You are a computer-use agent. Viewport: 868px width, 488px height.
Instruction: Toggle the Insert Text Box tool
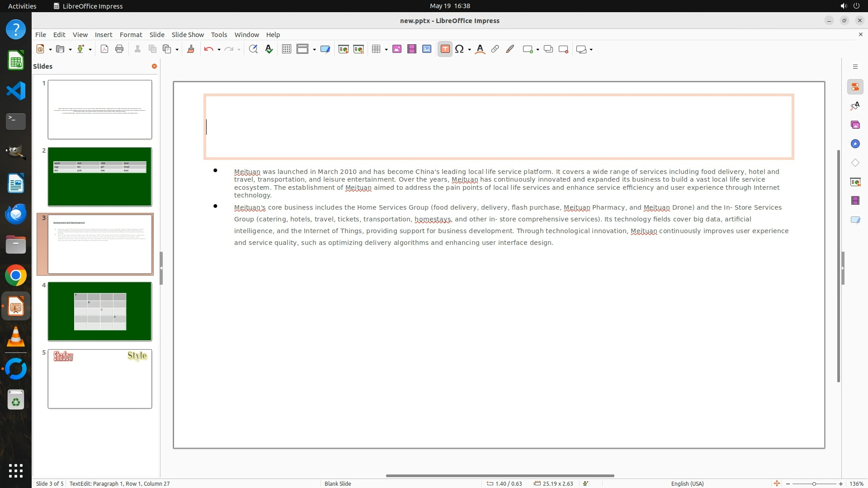tap(445, 49)
